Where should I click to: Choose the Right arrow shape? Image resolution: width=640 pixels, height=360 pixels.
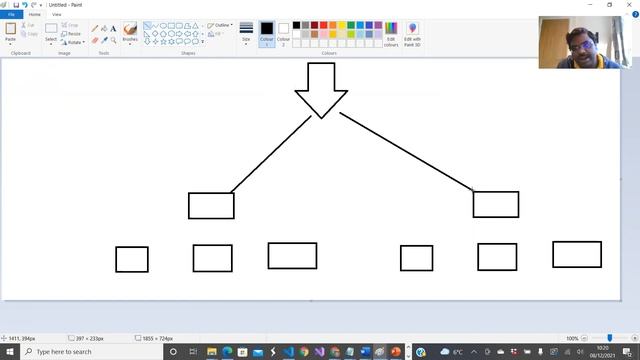coord(180,33)
